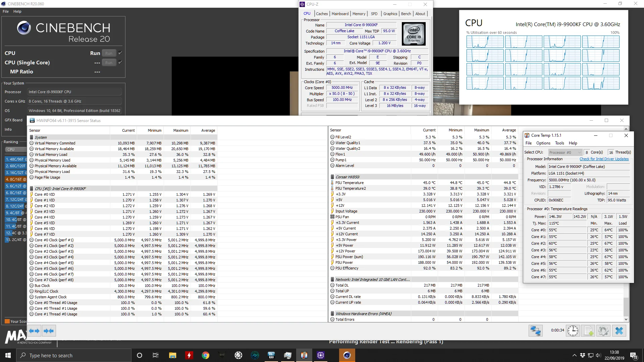Open HWiNFO sensor settings gear icon
Screen dimensions: 644x362
603,331
